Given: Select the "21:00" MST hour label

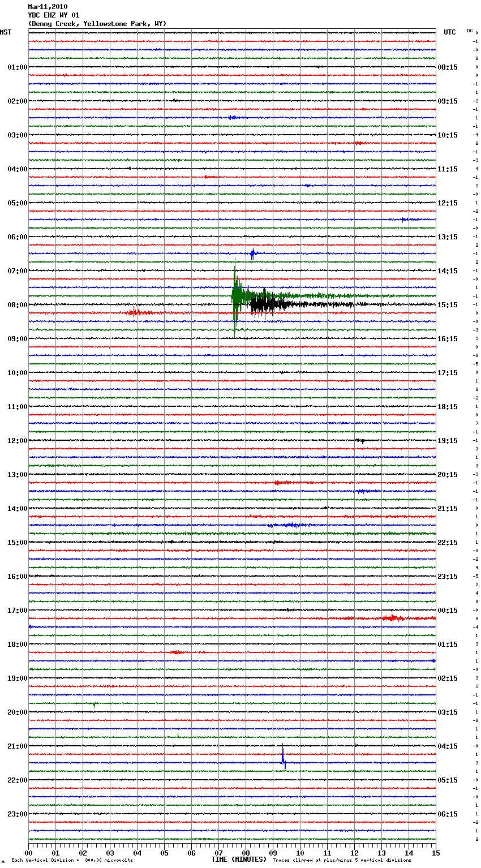Looking at the screenshot, I should pyautogui.click(x=17, y=746).
